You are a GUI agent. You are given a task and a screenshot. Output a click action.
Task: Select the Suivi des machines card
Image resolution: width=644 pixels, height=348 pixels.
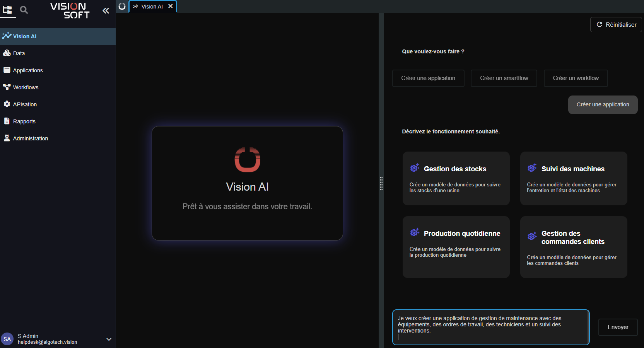[x=573, y=178]
